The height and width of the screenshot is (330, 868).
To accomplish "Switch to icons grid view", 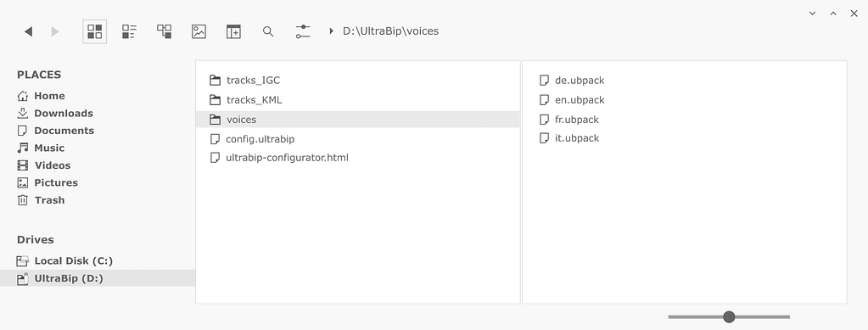I will click(x=95, y=31).
